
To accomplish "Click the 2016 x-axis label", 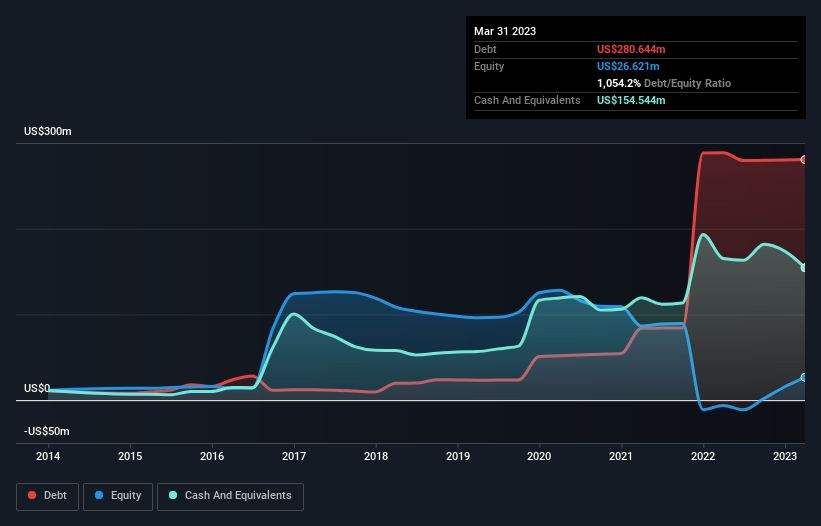I will (212, 456).
